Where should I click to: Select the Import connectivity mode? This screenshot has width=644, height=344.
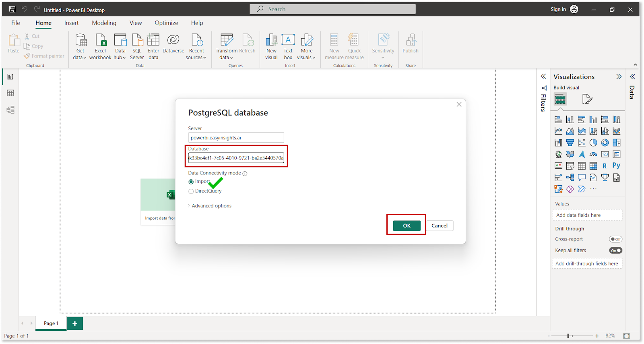click(x=191, y=182)
